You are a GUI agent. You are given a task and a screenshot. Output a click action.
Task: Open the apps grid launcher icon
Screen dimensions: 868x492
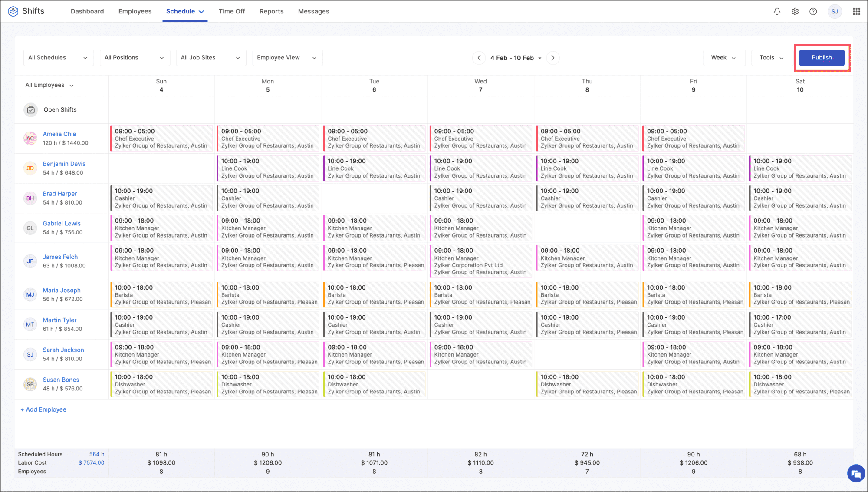[x=856, y=11]
